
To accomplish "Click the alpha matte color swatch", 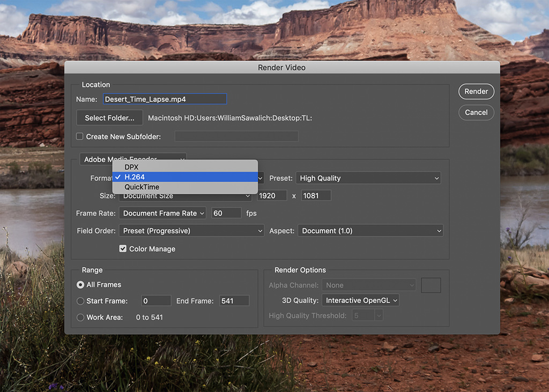I will pos(431,285).
